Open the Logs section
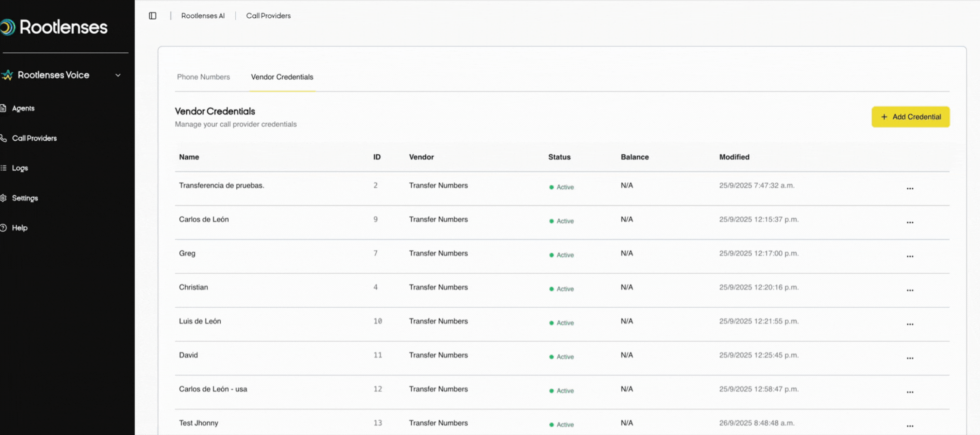The image size is (980, 435). tap(20, 168)
